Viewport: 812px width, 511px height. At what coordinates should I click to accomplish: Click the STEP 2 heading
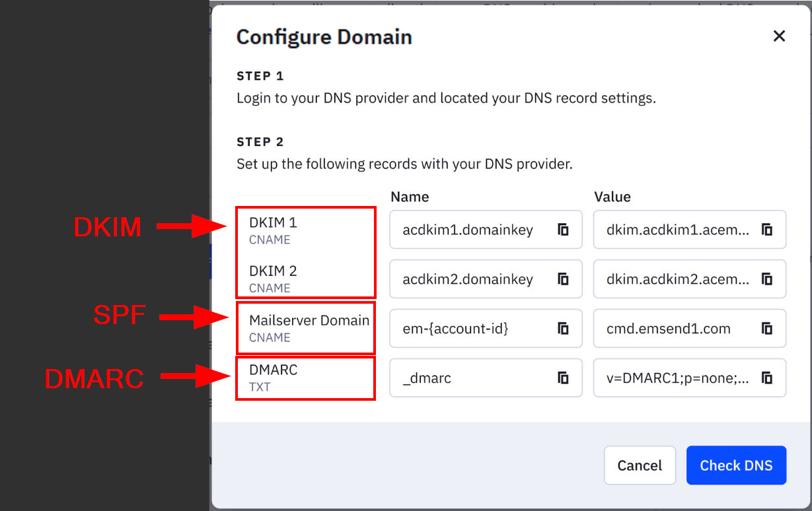point(260,142)
